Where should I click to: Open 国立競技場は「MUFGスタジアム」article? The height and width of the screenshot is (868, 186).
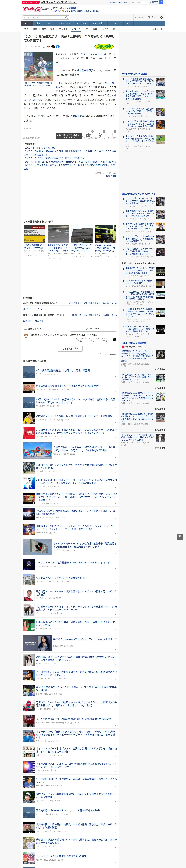coord(68,810)
